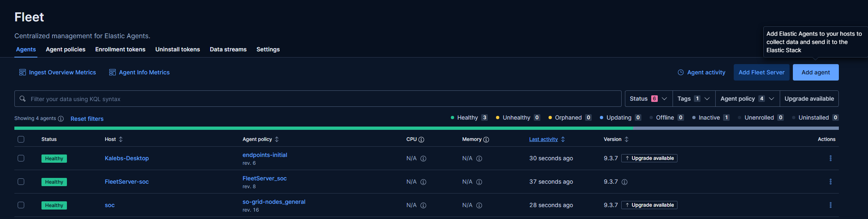The image size is (868, 219).
Task: Click info icon beside FleetServer-soc version
Action: tap(625, 182)
